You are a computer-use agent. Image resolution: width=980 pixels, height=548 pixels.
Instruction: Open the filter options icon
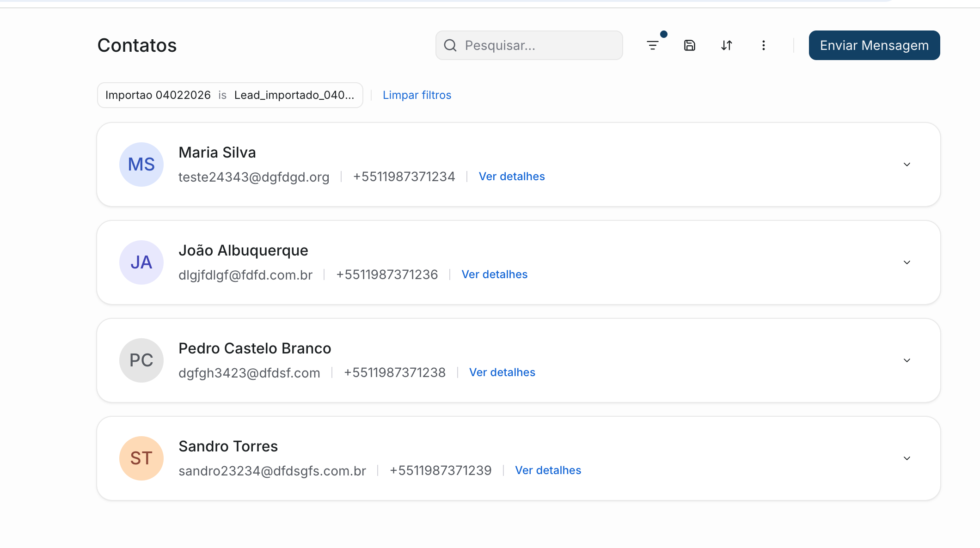click(x=653, y=45)
